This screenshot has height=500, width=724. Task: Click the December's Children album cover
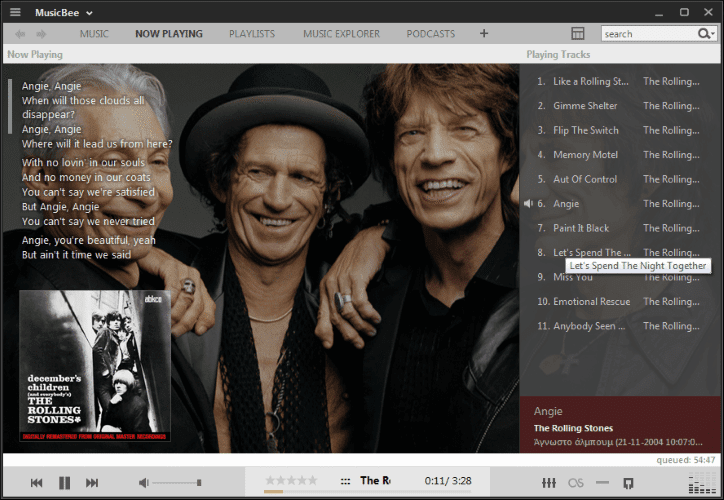point(95,366)
